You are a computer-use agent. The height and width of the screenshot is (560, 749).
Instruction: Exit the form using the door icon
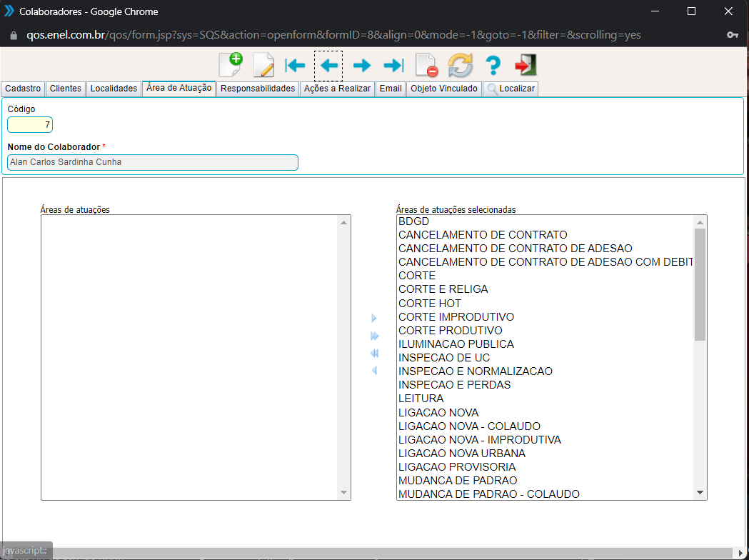pyautogui.click(x=526, y=66)
